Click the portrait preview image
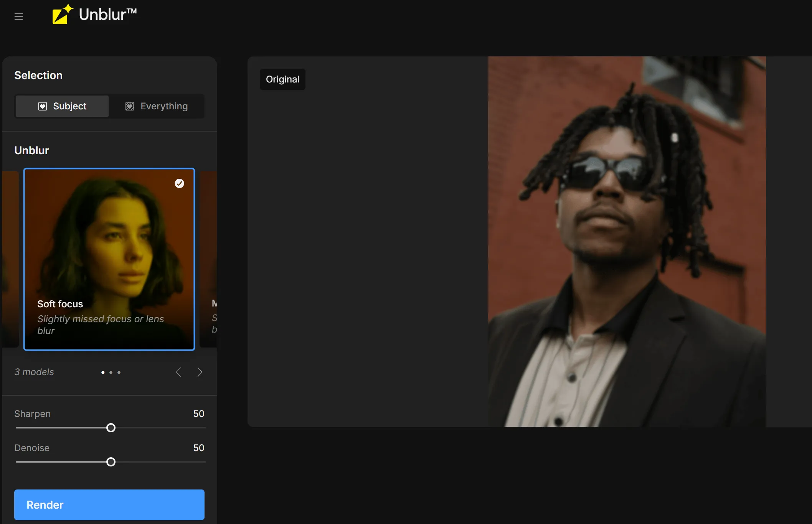This screenshot has width=812, height=524. 626,242
